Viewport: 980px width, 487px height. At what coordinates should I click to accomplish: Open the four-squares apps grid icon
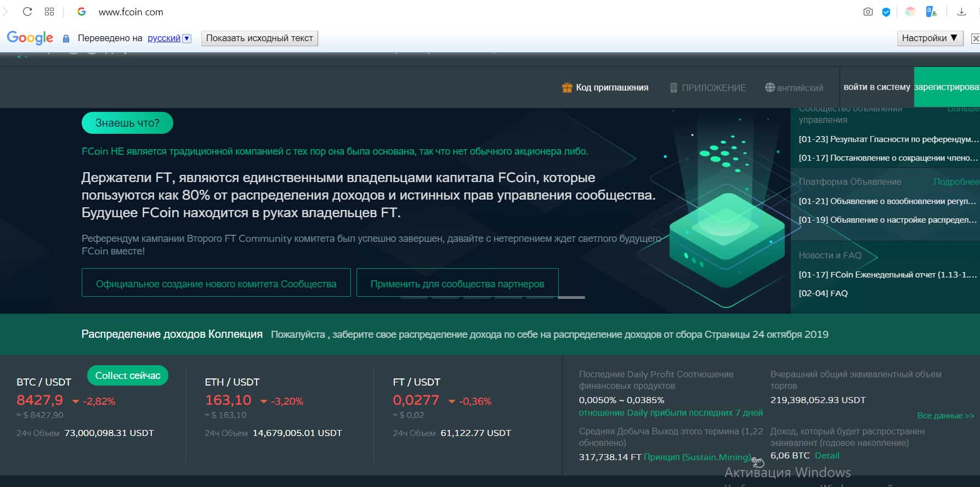click(x=49, y=12)
